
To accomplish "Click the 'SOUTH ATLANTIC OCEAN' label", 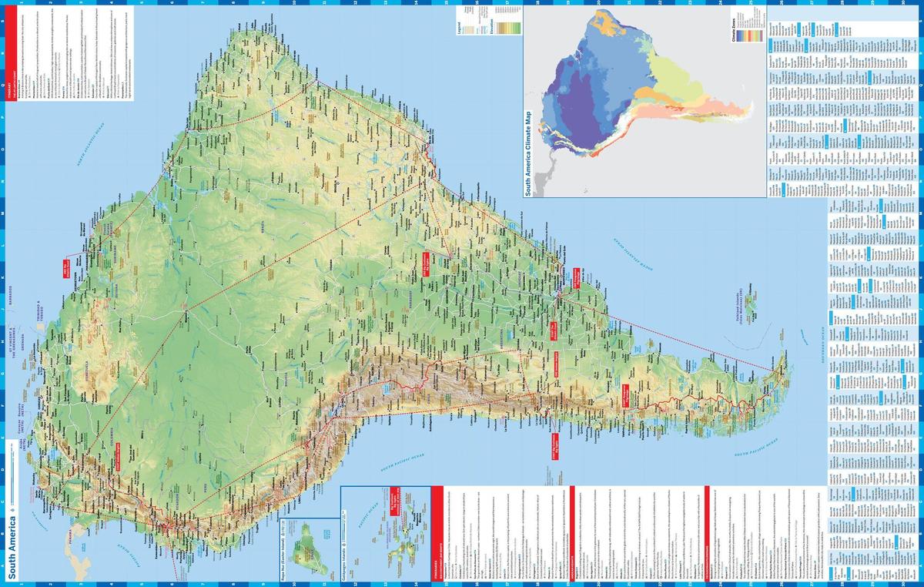I will 633,254.
